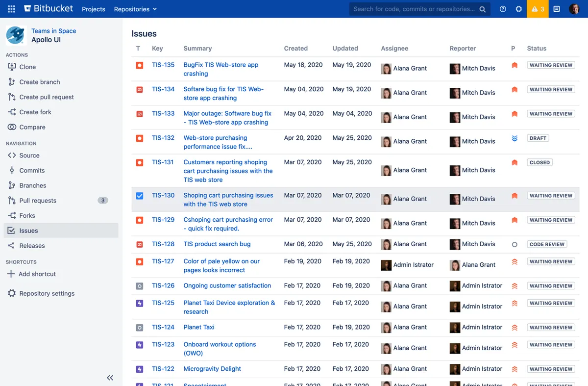This screenshot has width=588, height=386.
Task: Select Issues in sidebar navigation
Action: [61, 231]
